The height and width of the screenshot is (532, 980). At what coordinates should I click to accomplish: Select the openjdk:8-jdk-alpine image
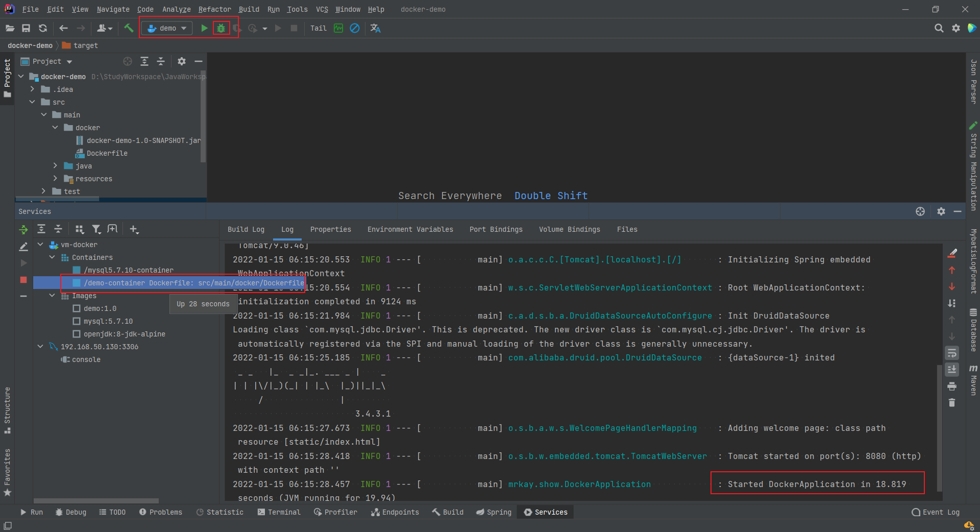119,334
